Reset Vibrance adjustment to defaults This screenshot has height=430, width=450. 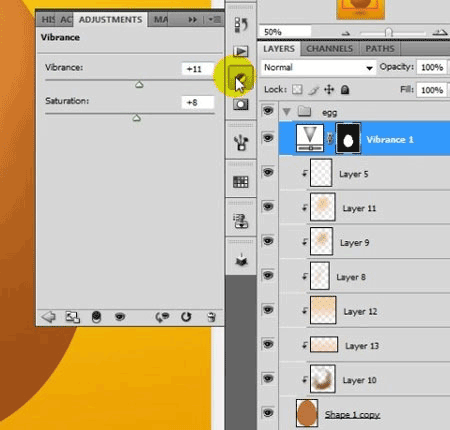pyautogui.click(x=186, y=317)
